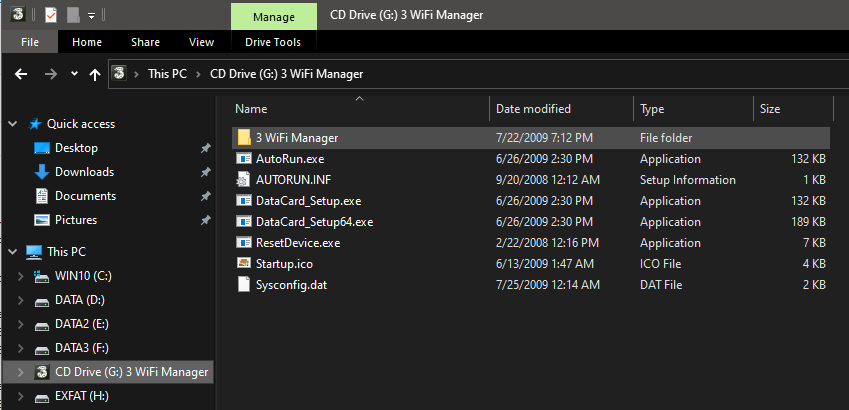Expand the WIN10 (C:) drive node

pyautogui.click(x=21, y=276)
